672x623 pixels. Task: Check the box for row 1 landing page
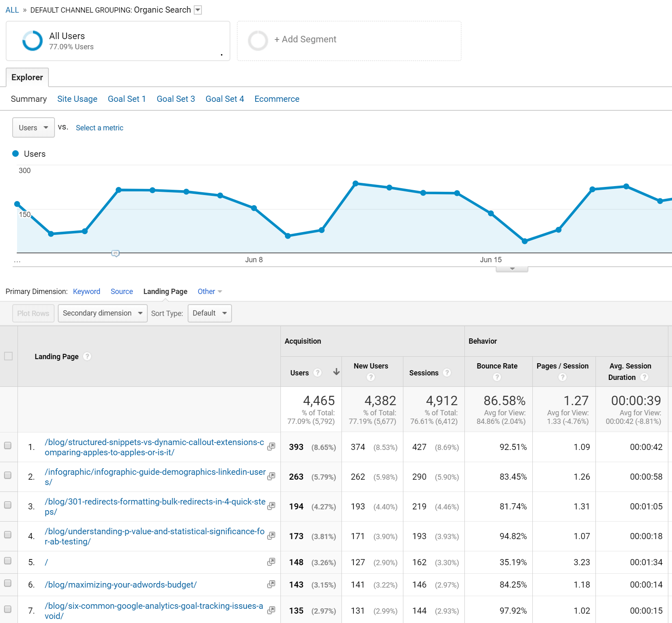tap(8, 445)
